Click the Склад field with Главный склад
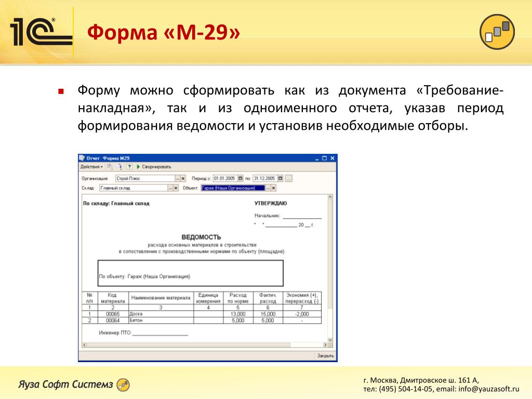The width and height of the screenshot is (532, 399). [134, 188]
